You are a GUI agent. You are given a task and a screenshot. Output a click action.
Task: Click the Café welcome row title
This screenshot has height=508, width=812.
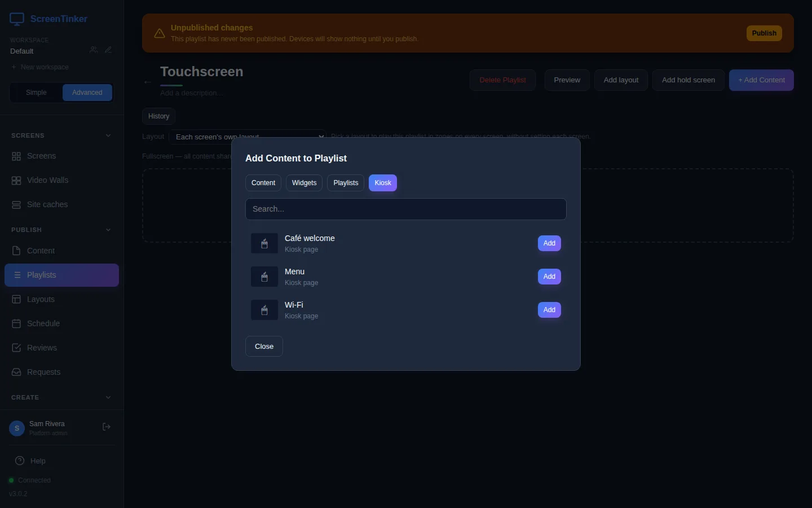[x=310, y=238]
